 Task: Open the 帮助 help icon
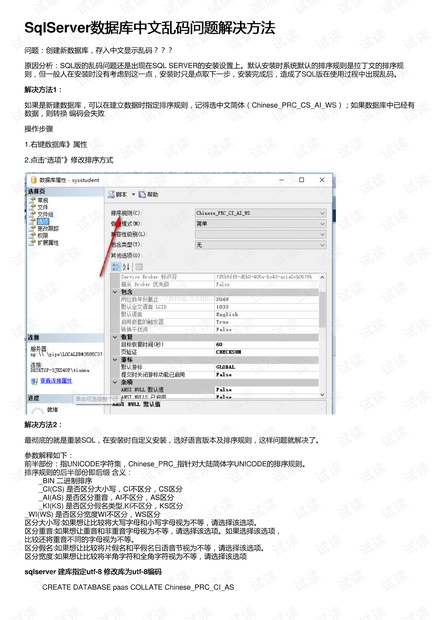point(142,194)
